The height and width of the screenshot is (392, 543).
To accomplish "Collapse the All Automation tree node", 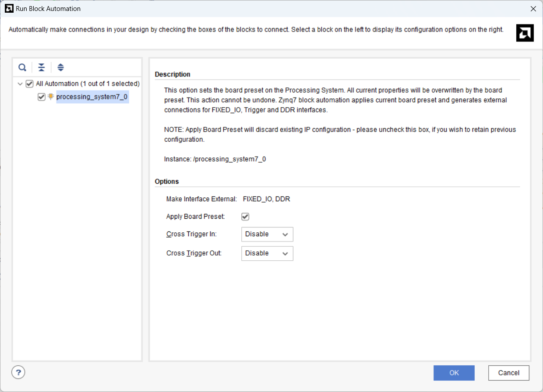I will tap(20, 84).
